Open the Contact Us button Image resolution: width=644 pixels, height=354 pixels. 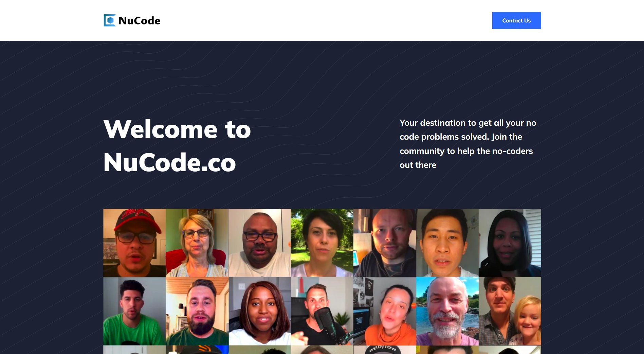click(516, 20)
